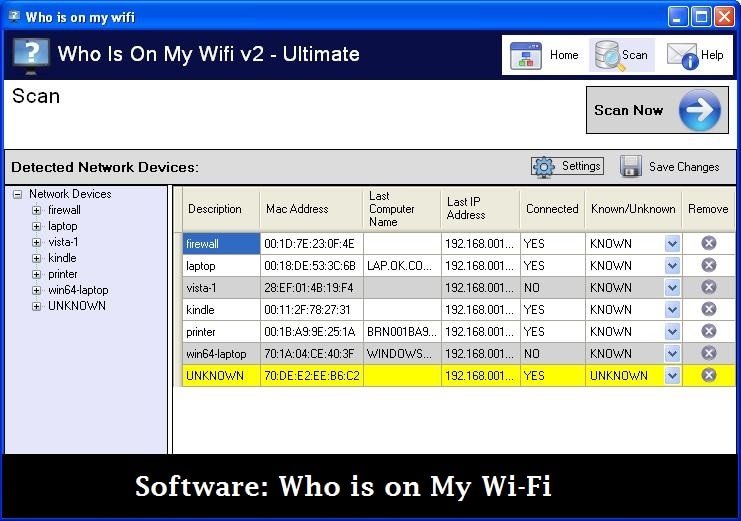Minimize the Who is on my wifi window
The height and width of the screenshot is (521, 741).
[x=678, y=17]
